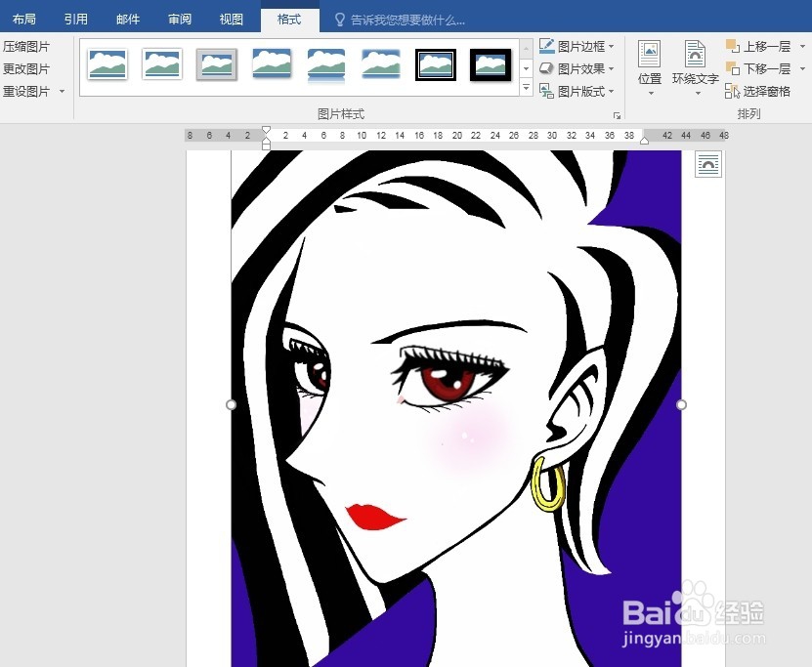Open the 上移一层 dropdown arrow
The image size is (812, 667).
pos(802,47)
